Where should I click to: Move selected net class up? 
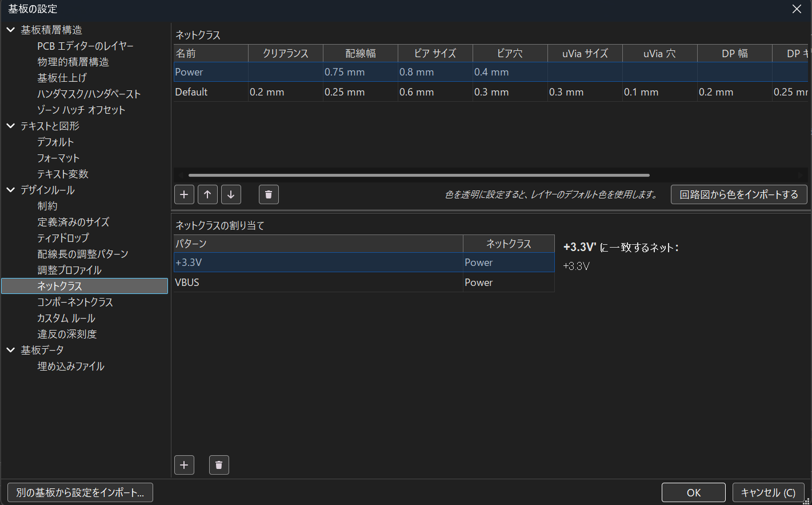coord(207,194)
